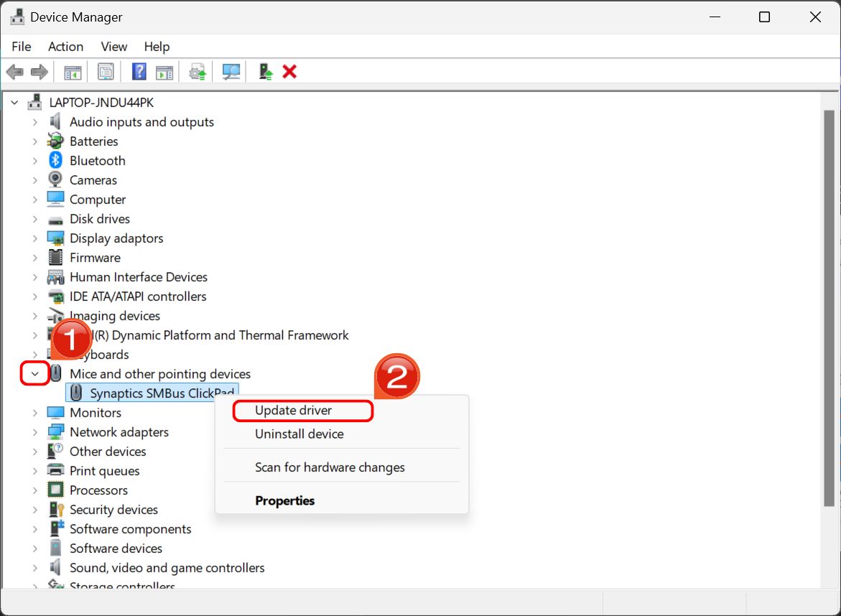
Task: Click Show/Hide Console Tree toolbar icon
Action: point(73,72)
